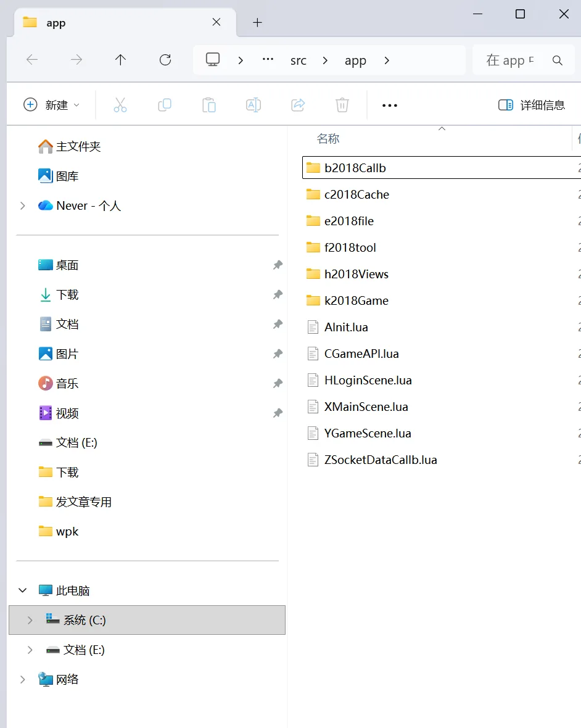Select the XMainScene.lua file
581x728 pixels.
[366, 407]
